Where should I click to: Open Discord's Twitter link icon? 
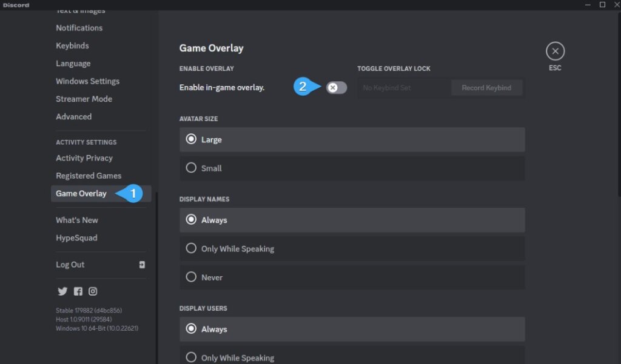click(x=62, y=291)
